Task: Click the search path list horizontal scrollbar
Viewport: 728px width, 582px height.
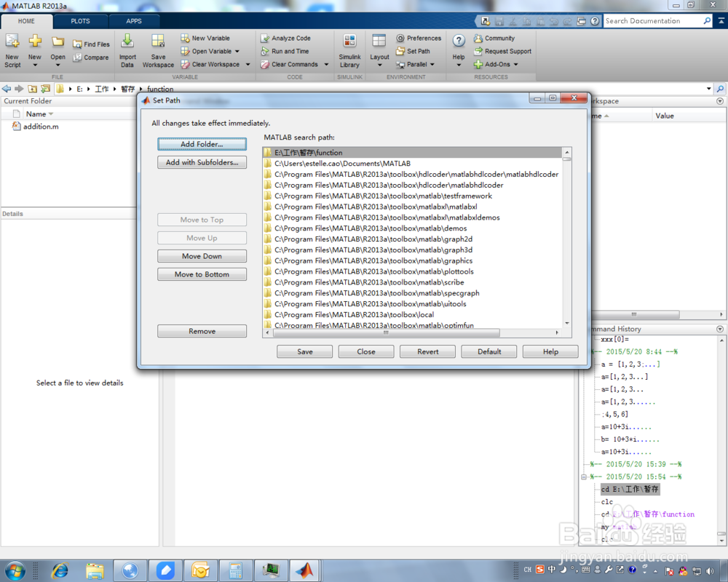Action: [x=387, y=332]
